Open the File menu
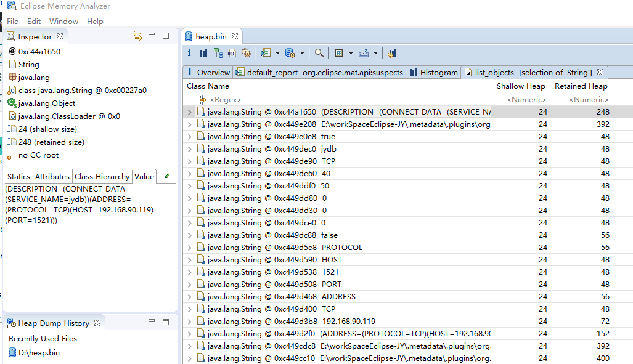633x364 pixels. pyautogui.click(x=12, y=22)
